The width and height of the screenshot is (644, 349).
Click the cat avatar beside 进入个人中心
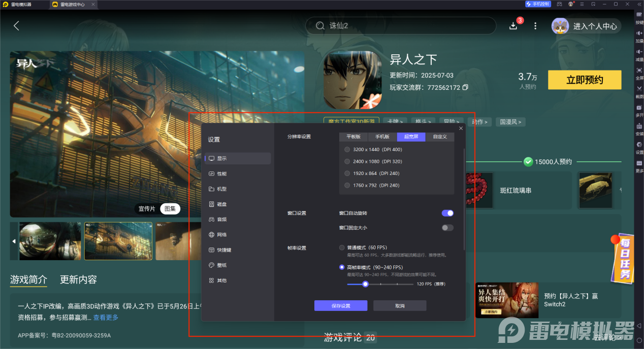[x=560, y=26]
